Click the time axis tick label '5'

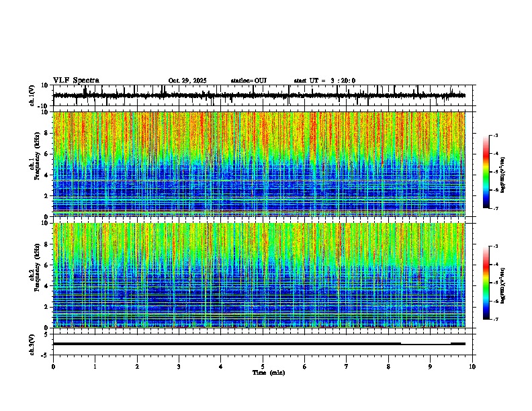click(263, 367)
